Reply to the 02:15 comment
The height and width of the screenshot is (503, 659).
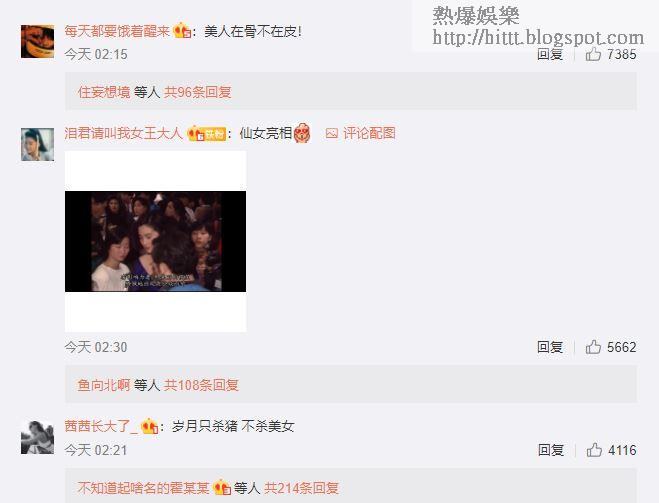tap(550, 54)
